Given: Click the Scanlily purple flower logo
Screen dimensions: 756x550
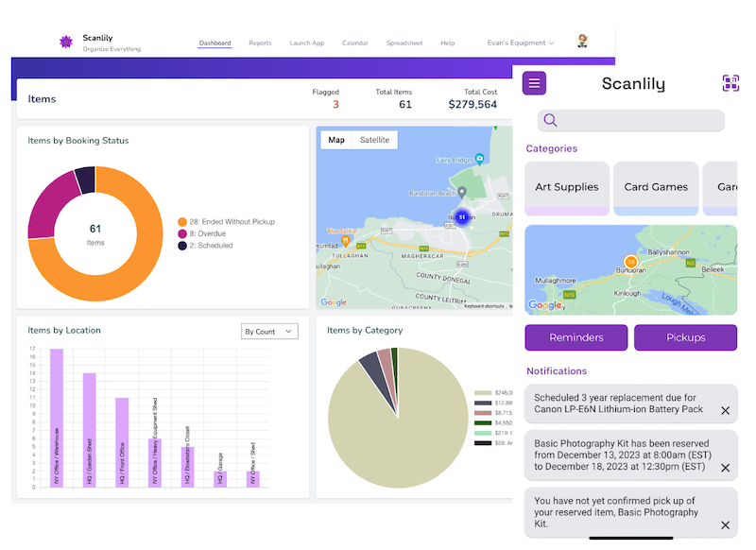Looking at the screenshot, I should point(66,43).
